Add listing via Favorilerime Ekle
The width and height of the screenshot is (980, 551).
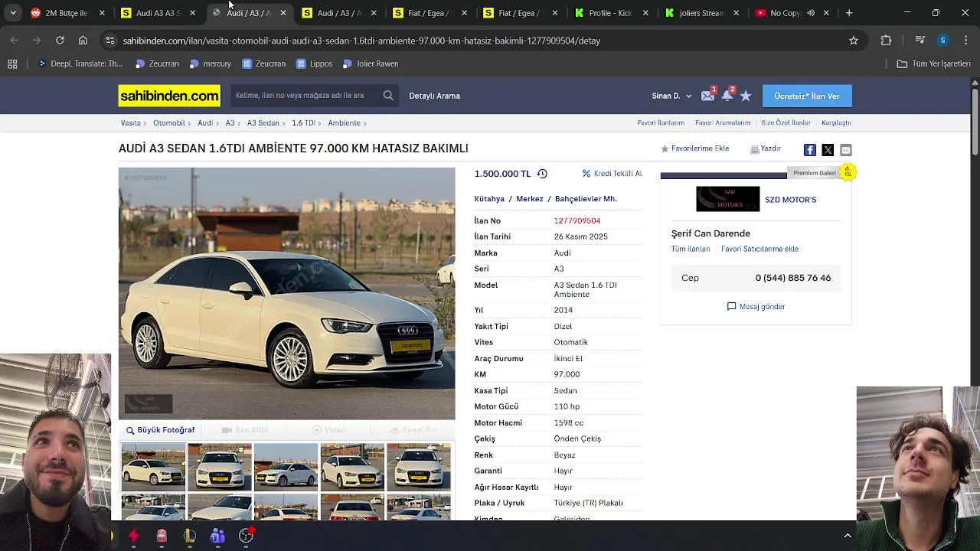pyautogui.click(x=694, y=148)
